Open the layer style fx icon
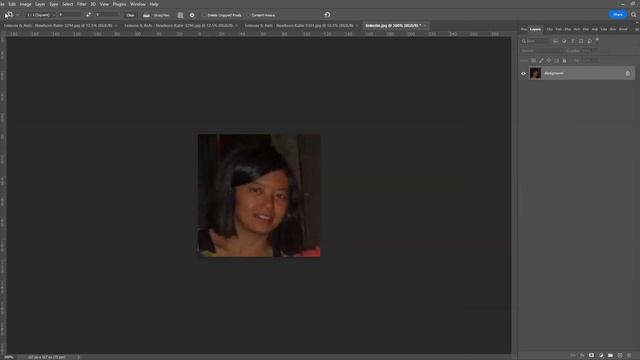The height and width of the screenshot is (360, 640). coord(582,356)
